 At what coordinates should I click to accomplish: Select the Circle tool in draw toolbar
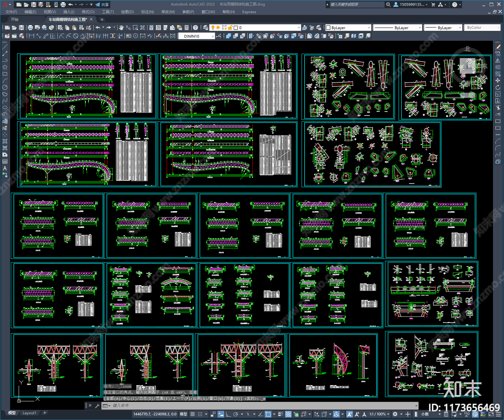[5, 87]
